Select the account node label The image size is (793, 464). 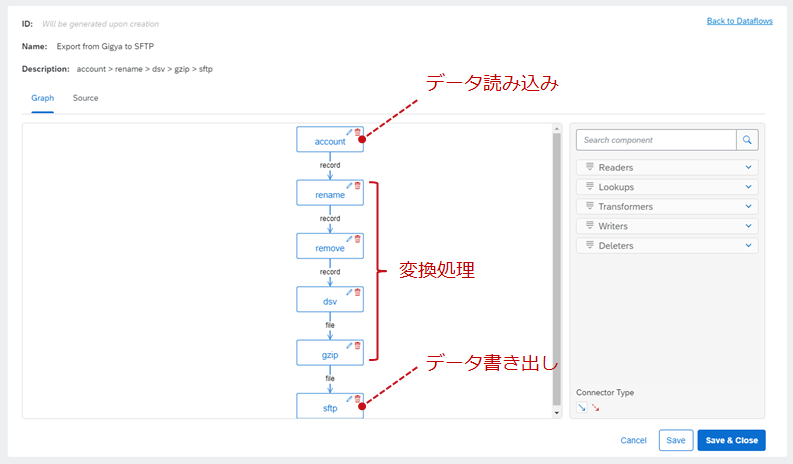coord(330,142)
